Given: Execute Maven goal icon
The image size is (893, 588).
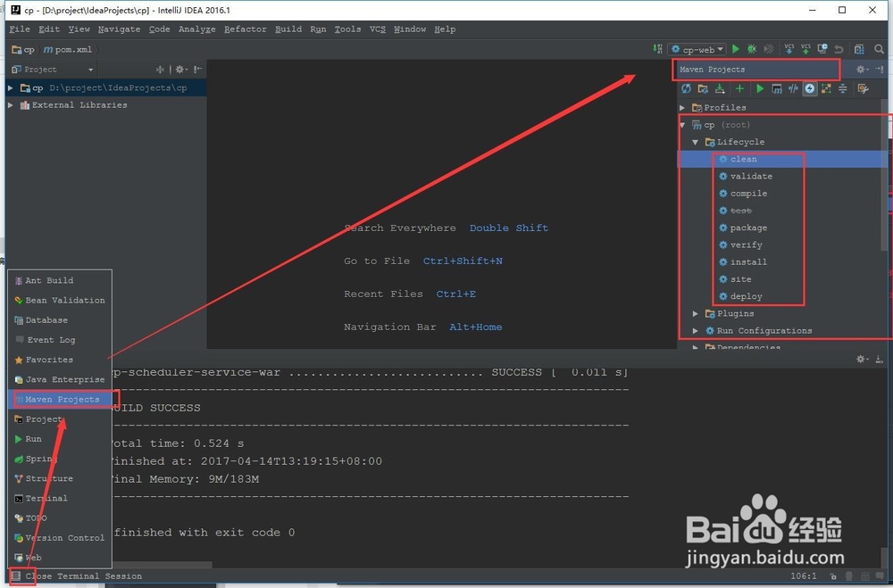Looking at the screenshot, I should [776, 88].
